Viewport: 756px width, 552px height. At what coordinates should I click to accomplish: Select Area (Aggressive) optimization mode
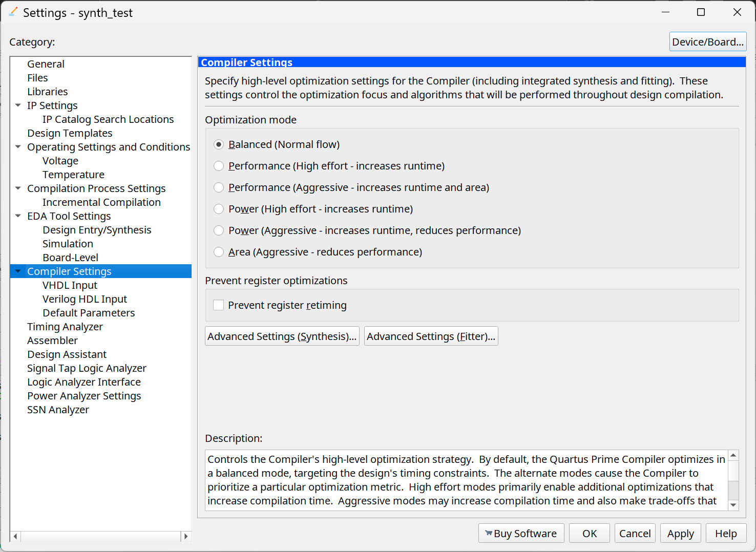[x=219, y=251]
